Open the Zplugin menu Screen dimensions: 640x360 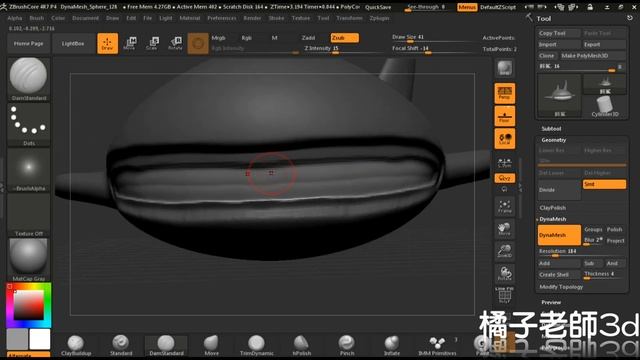tap(379, 18)
